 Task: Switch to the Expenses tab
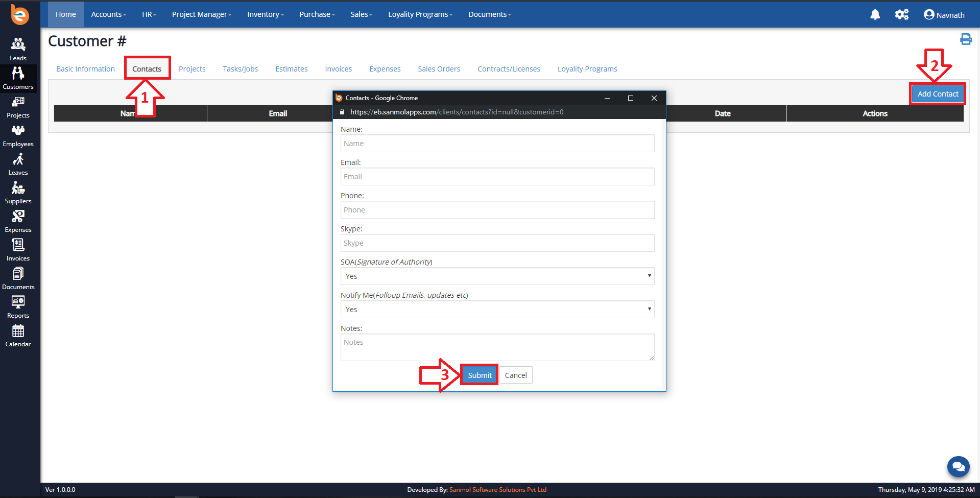coord(385,69)
